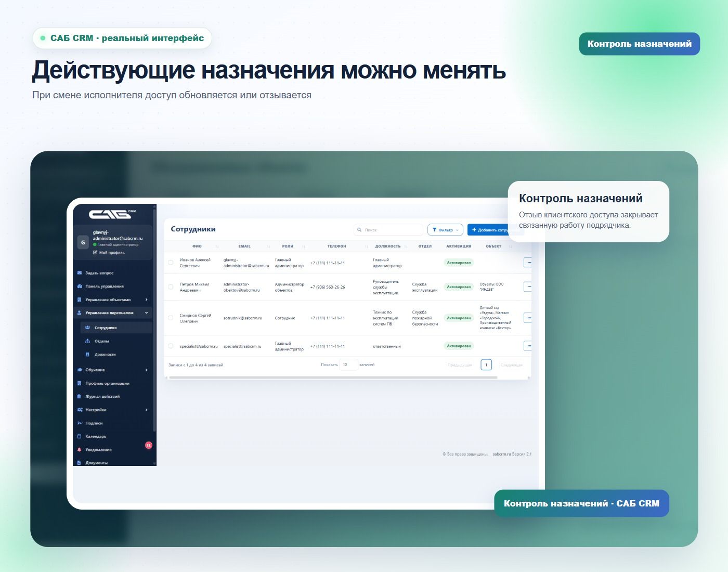The height and width of the screenshot is (572, 728).
Task: Go to page 1 in pagination
Action: tap(486, 365)
